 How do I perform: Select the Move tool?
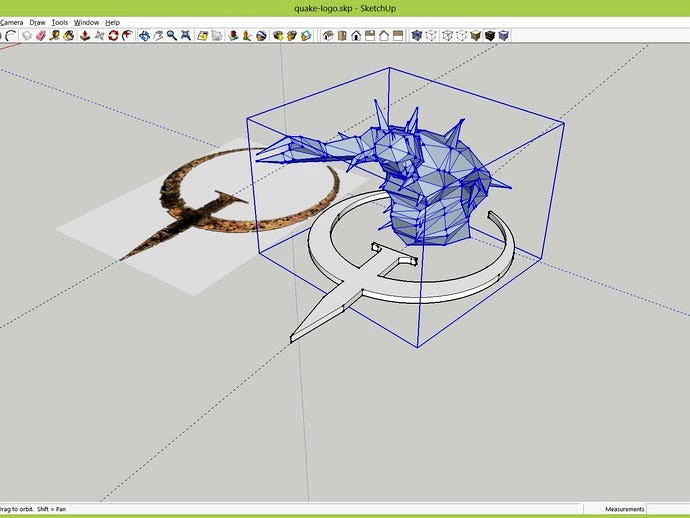click(99, 36)
